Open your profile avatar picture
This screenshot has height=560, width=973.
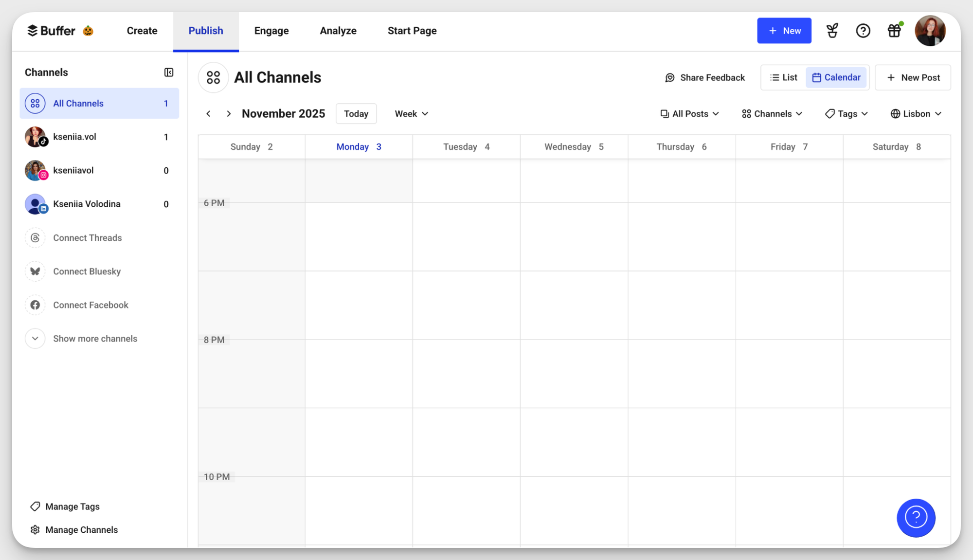[930, 30]
